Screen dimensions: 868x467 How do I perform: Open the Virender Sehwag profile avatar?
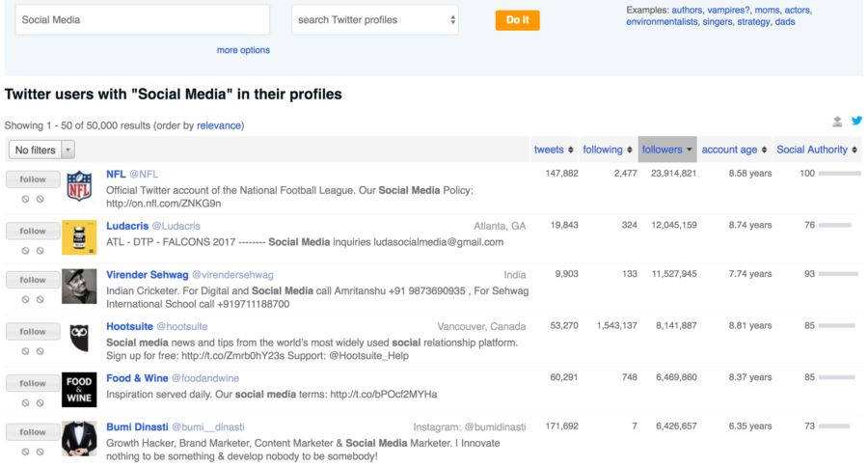[x=79, y=287]
